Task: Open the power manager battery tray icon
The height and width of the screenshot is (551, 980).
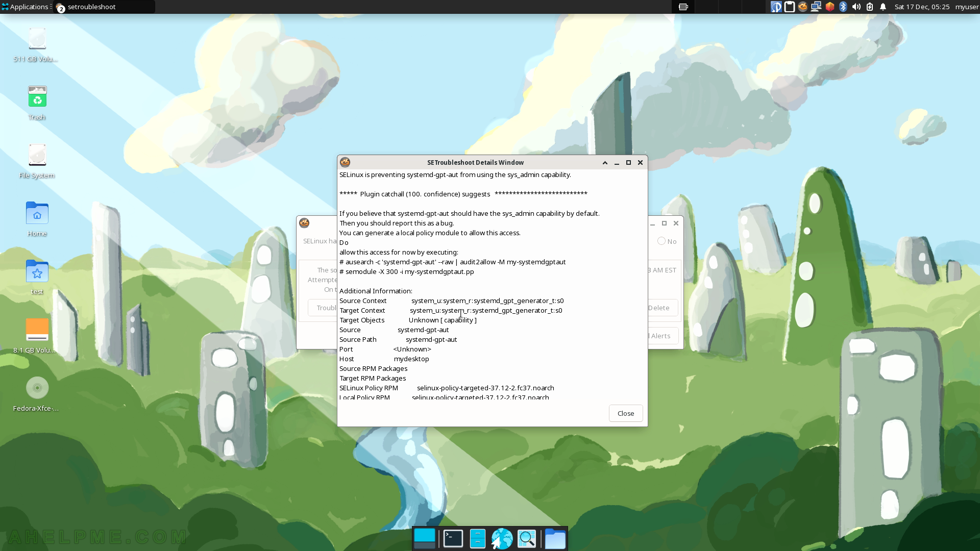Action: click(870, 7)
